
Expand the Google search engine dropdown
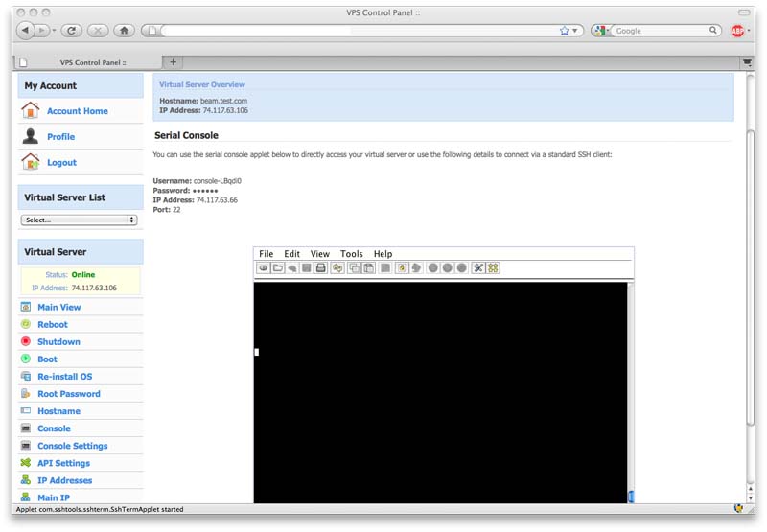[x=602, y=31]
